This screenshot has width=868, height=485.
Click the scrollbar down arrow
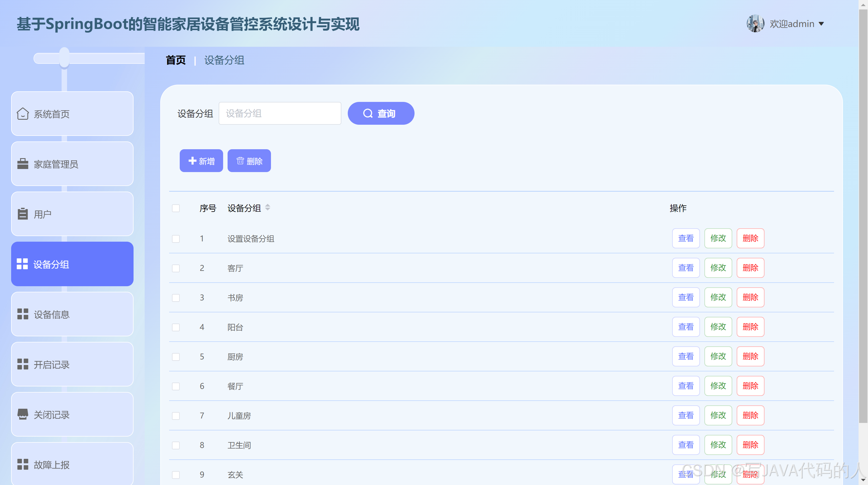[863, 480]
